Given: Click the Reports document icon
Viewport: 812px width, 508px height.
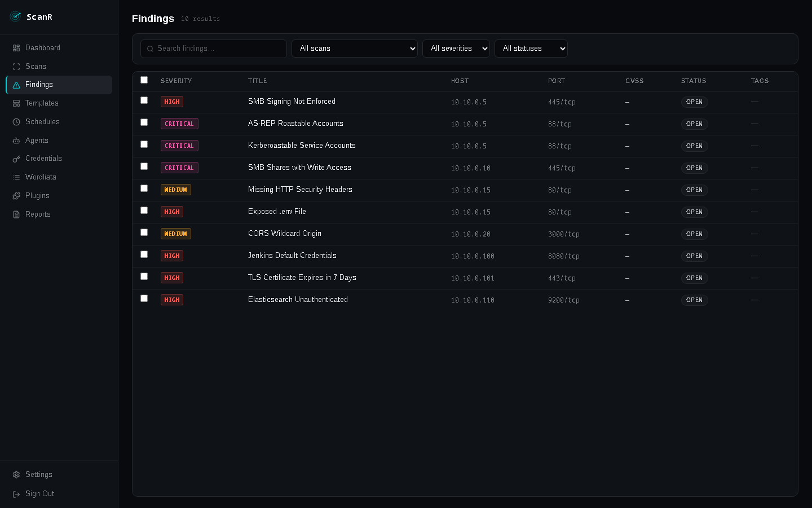Looking at the screenshot, I should [16, 214].
